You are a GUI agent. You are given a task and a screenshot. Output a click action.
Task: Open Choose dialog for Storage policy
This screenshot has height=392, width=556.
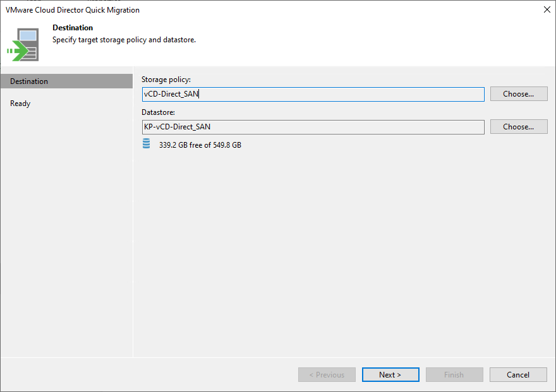coord(518,93)
